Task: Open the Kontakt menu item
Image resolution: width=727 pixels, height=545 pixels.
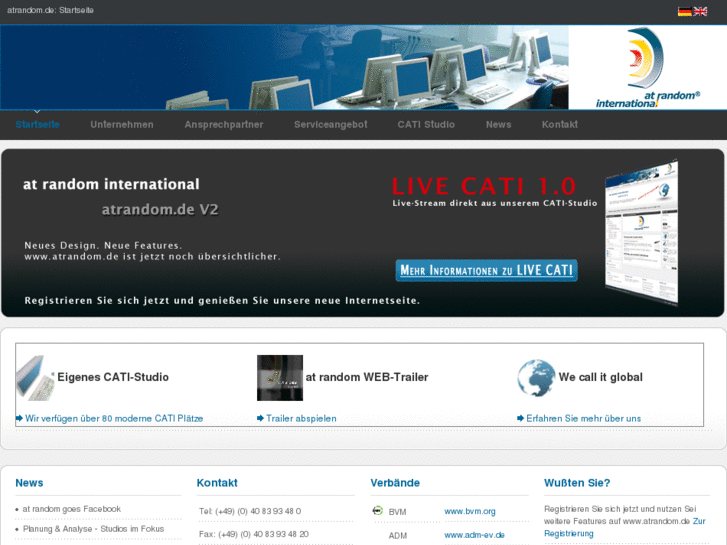Action: pos(560,124)
